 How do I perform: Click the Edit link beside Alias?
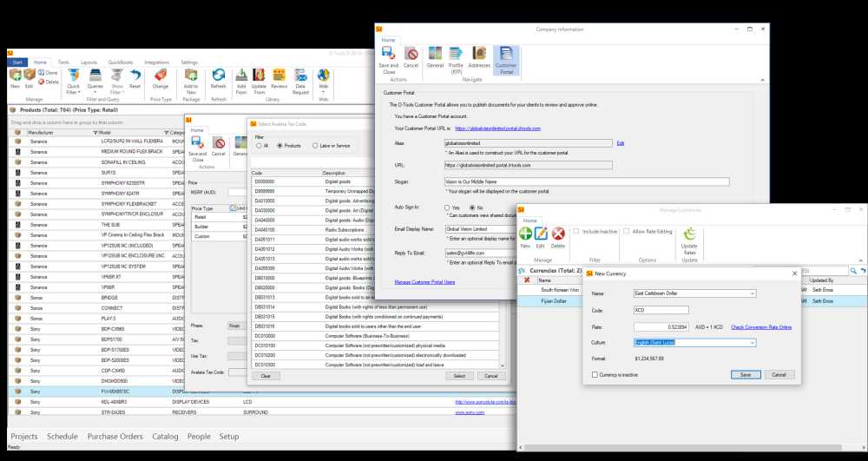click(x=621, y=142)
